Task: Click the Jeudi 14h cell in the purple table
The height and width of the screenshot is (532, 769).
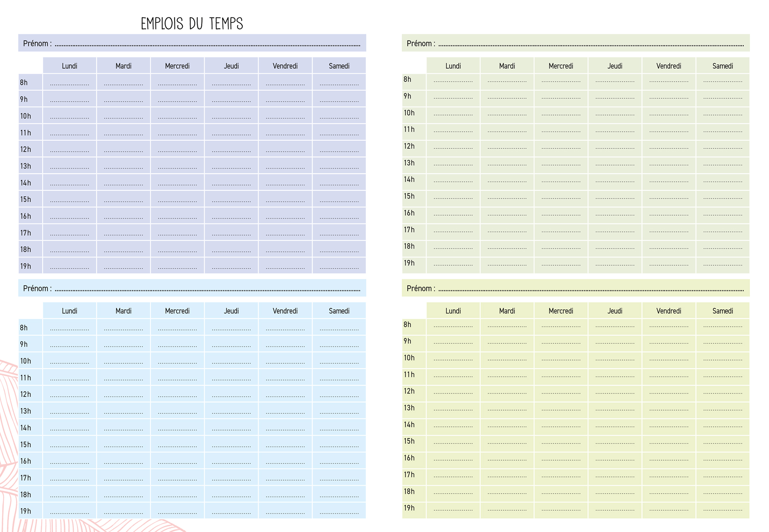Action: pyautogui.click(x=231, y=183)
